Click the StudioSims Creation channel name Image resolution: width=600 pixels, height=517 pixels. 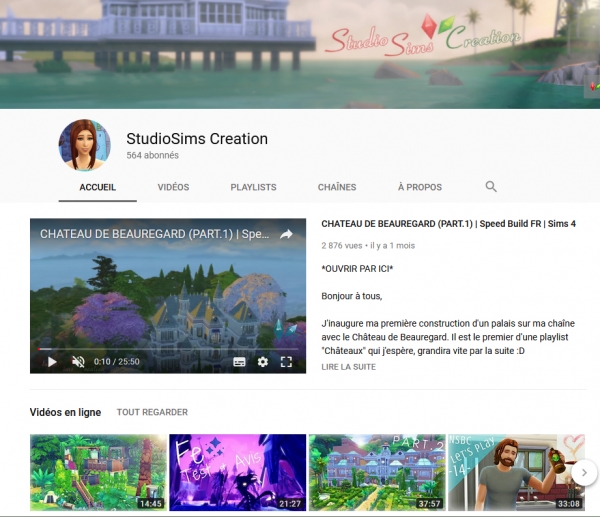coord(197,139)
